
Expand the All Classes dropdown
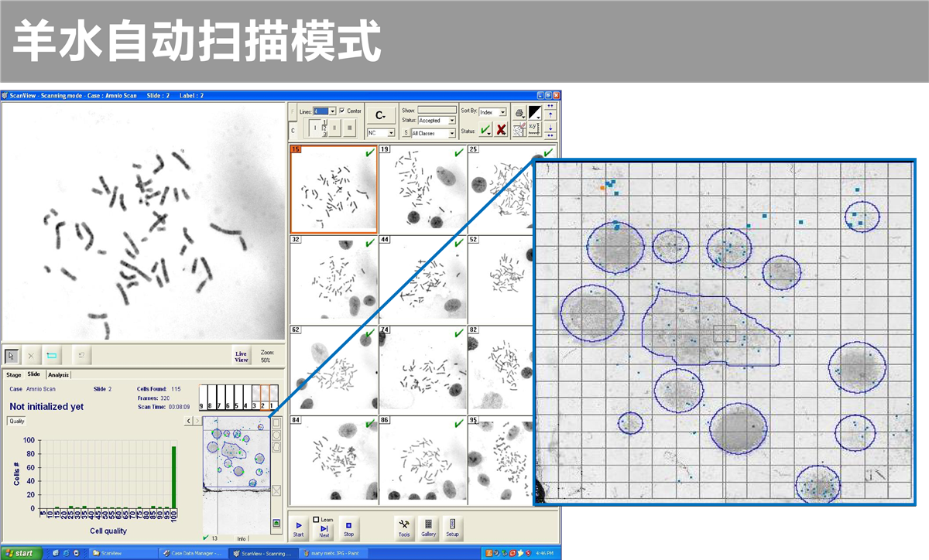click(x=452, y=134)
